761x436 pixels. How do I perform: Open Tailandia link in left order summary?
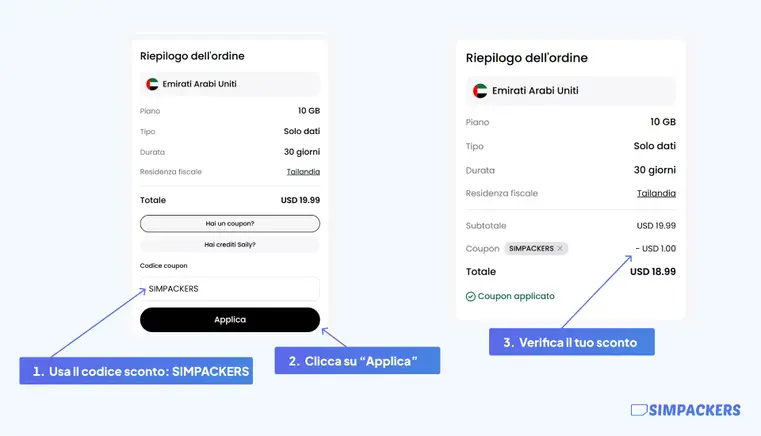(x=303, y=172)
